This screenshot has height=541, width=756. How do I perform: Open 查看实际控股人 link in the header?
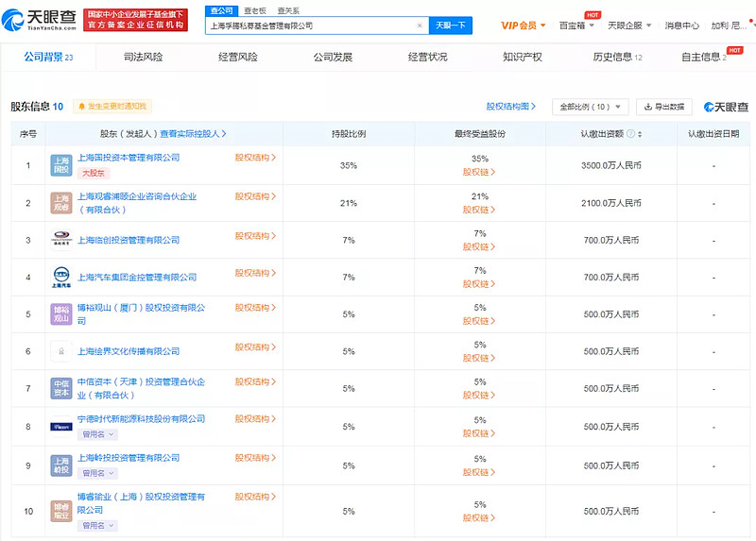pos(193,134)
